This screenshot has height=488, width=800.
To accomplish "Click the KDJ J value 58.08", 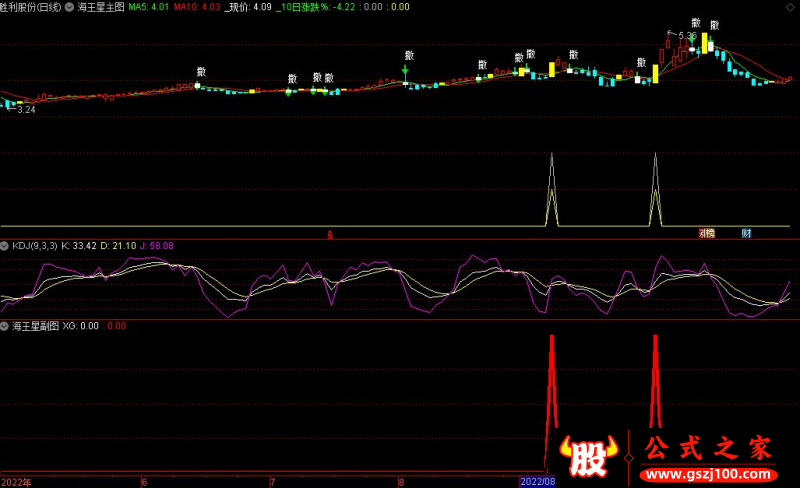I will [155, 245].
